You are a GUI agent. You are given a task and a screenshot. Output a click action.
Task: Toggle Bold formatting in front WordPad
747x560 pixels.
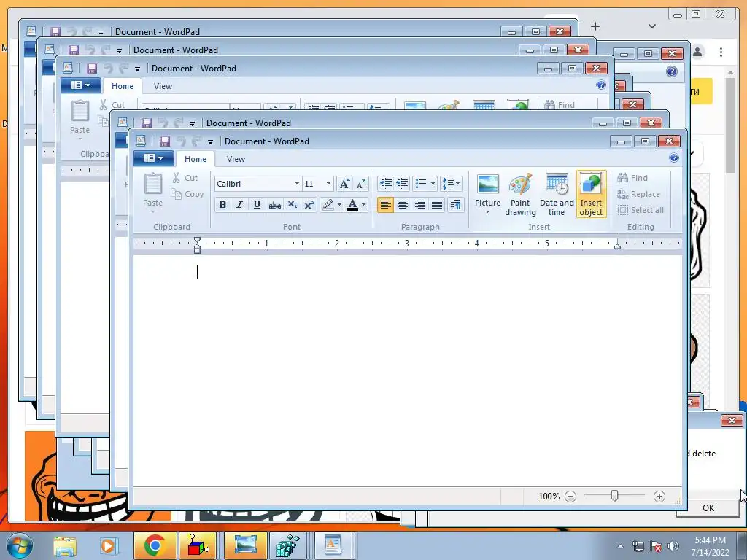[x=222, y=205]
